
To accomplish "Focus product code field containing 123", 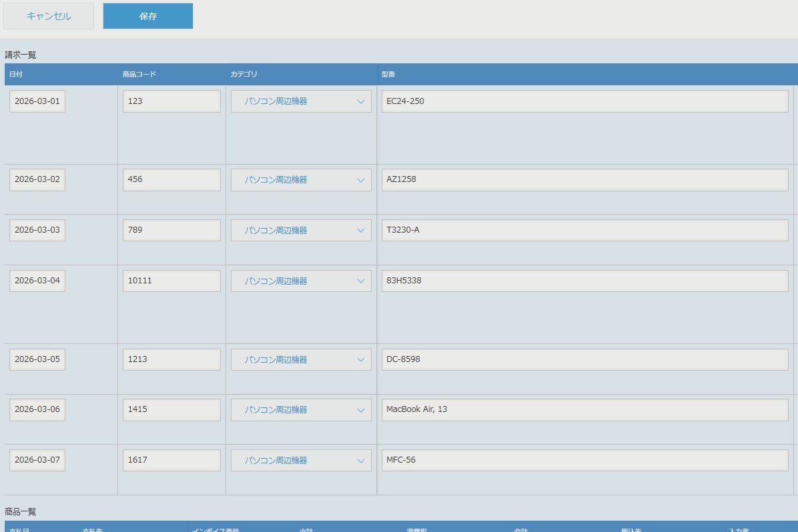I will coord(171,101).
